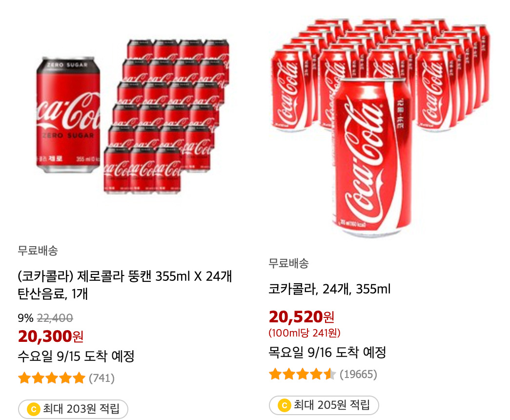
Task: Open the (741) review count
Action: [x=102, y=378]
